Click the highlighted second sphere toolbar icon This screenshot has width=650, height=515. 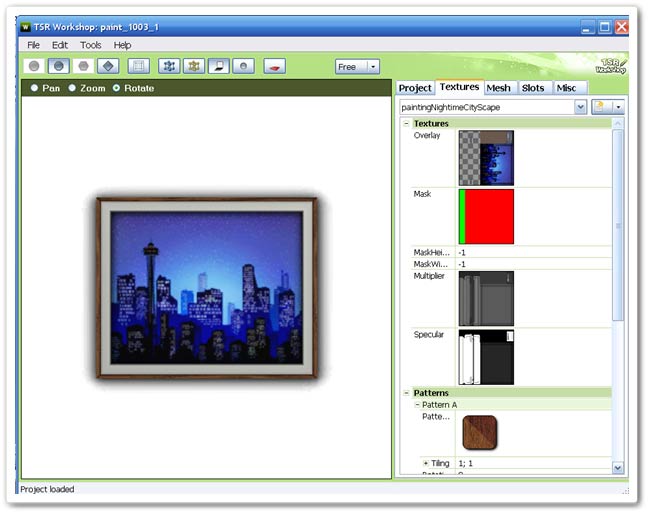tap(59, 66)
